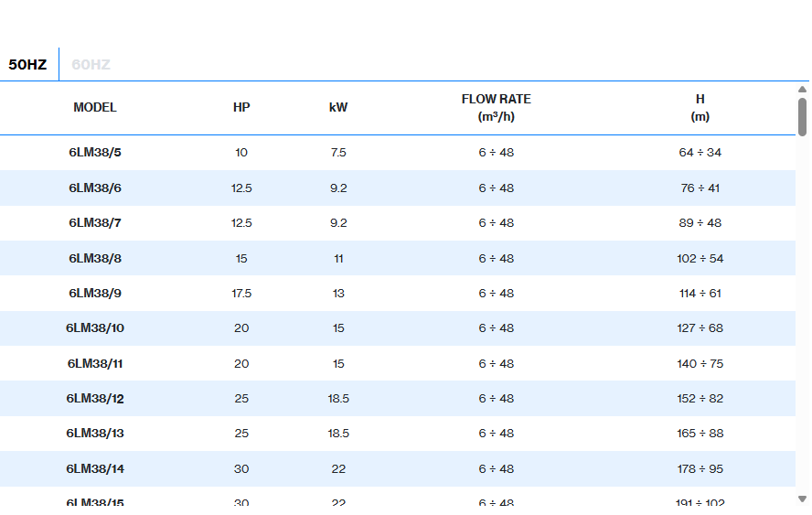Click the FLOW RATE column header
This screenshot has height=515, width=812.
click(496, 108)
